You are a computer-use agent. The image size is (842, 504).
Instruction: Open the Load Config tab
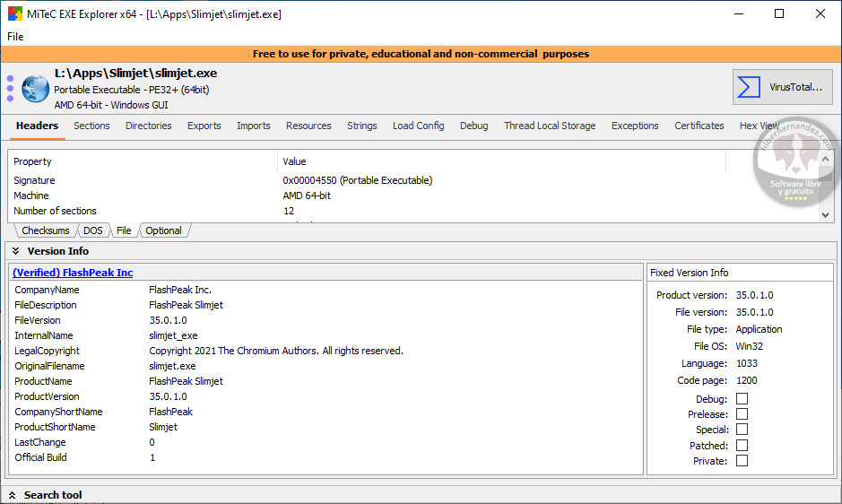tap(419, 126)
